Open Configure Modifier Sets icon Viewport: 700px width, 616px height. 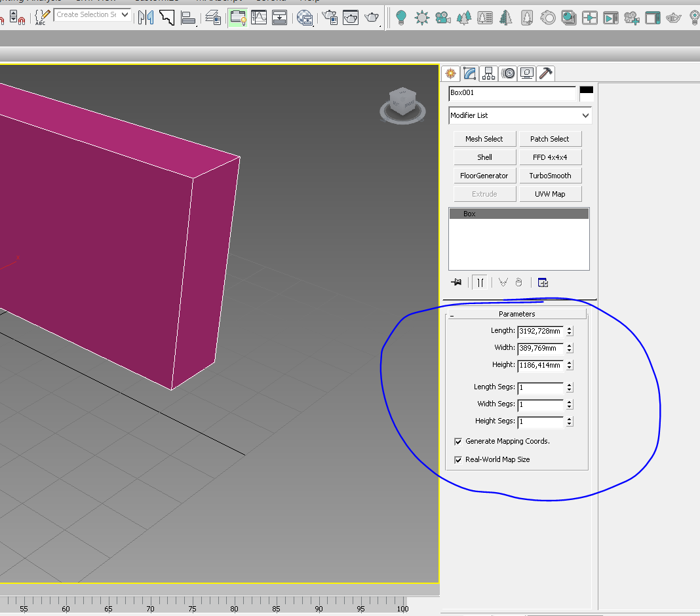point(543,282)
